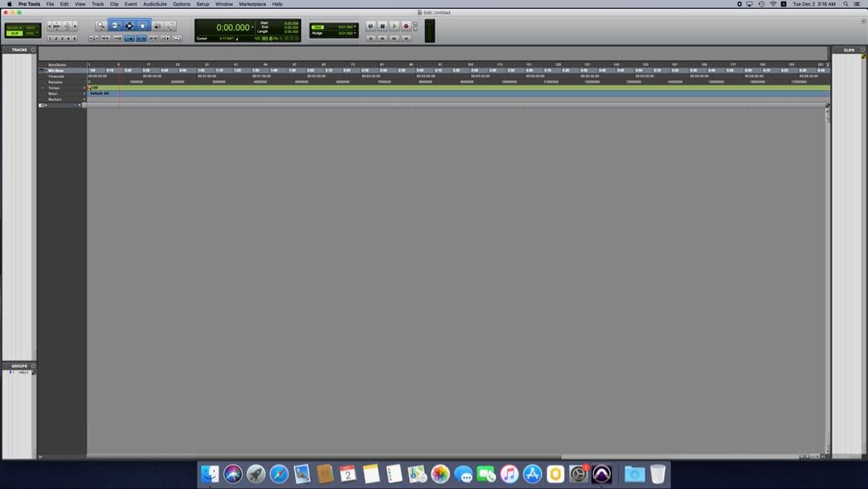This screenshot has width=868, height=489.
Task: Open the Track menu in the menu bar
Action: pos(96,4)
